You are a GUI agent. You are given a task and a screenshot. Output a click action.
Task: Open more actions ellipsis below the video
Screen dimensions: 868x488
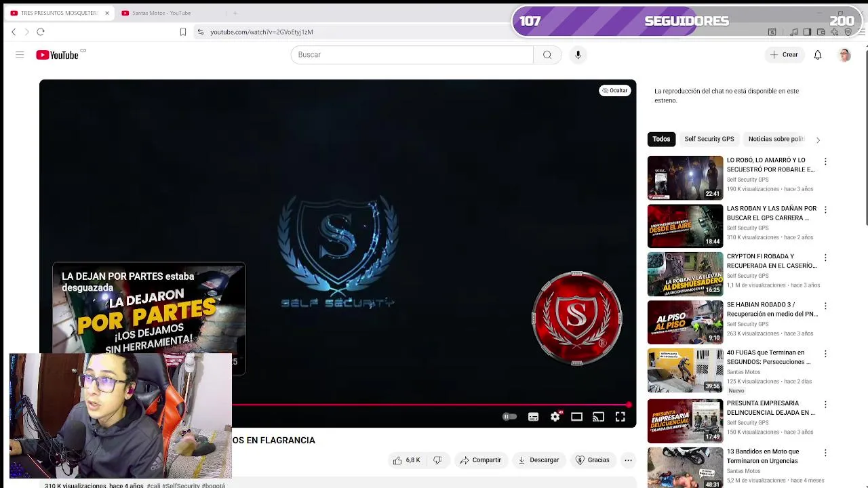coord(629,460)
